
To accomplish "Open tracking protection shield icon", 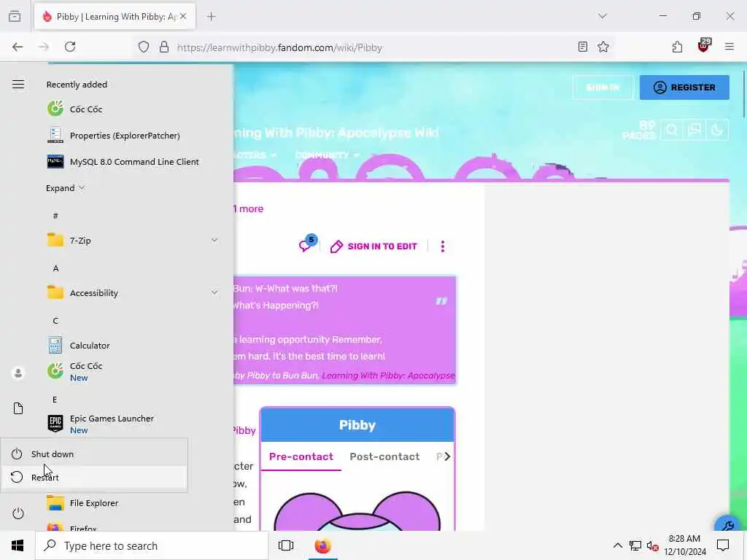I will click(144, 47).
